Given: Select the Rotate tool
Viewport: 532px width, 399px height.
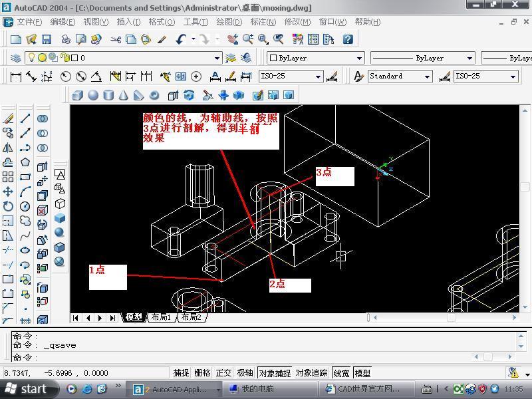Looking at the screenshot, I should click(8, 206).
